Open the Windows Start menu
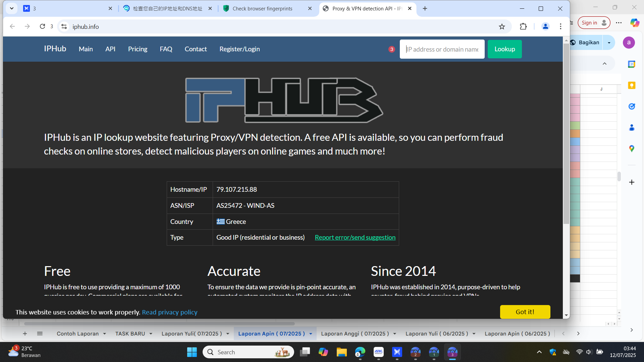644x362 pixels. pyautogui.click(x=192, y=352)
